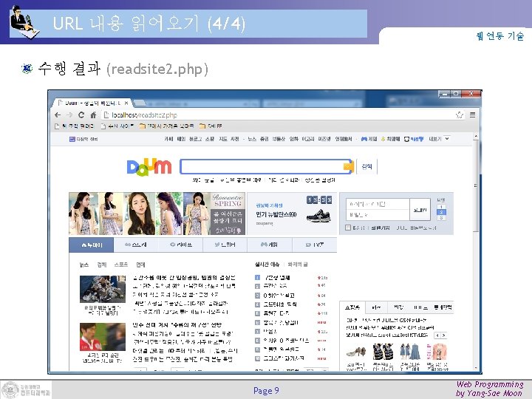Switch to the game tab

coord(270,245)
